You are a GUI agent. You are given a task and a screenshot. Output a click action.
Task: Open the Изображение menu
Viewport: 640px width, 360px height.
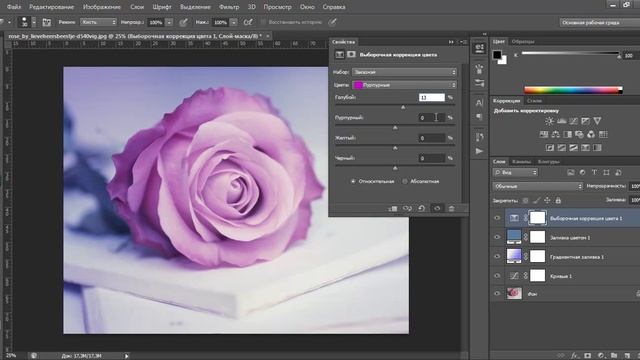pos(102,7)
